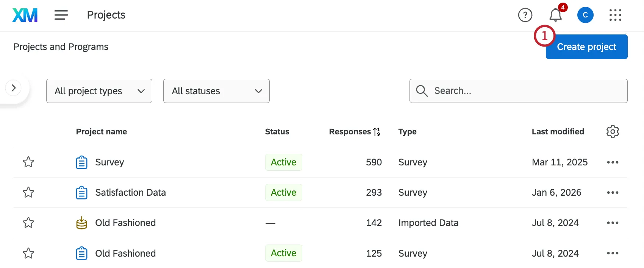This screenshot has height=268, width=644.
Task: Expand the All project types dropdown
Action: pyautogui.click(x=99, y=91)
